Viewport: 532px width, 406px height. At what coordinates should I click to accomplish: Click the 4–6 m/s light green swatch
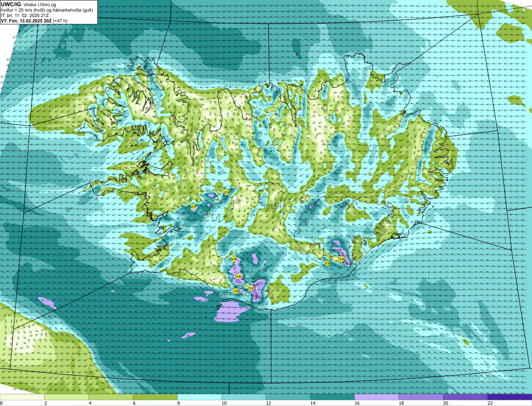point(111,397)
